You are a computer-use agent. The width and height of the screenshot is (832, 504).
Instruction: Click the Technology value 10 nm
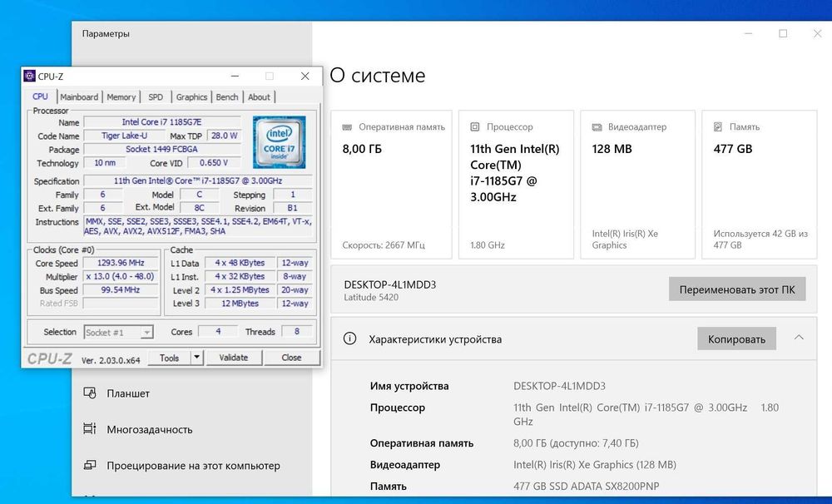coord(105,163)
